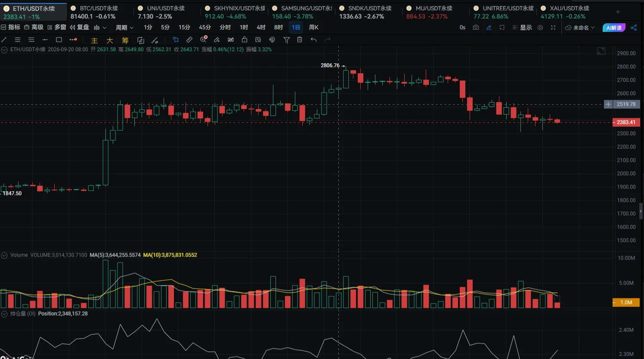Click the magnifier zoom tool icon

click(x=204, y=40)
